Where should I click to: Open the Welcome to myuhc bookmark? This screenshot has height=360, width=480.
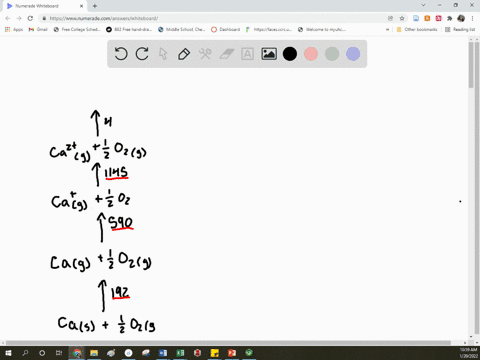coord(322,29)
